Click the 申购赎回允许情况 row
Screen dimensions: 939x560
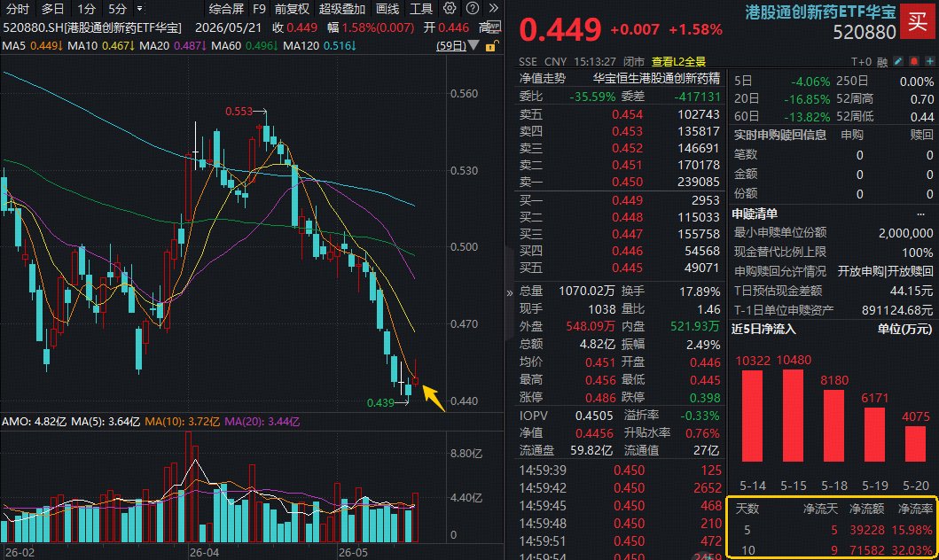833,271
